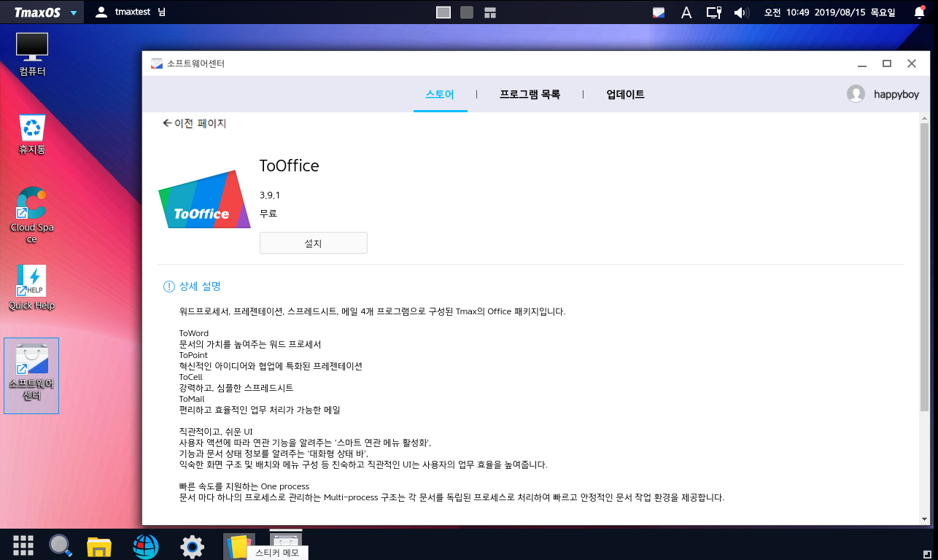Open the notifications bell

[919, 12]
